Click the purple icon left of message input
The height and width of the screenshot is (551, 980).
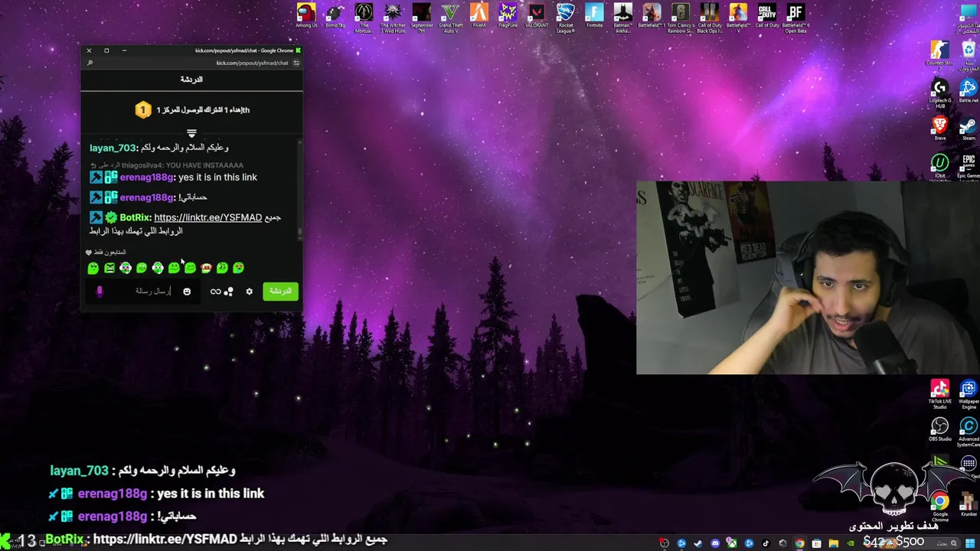[99, 291]
